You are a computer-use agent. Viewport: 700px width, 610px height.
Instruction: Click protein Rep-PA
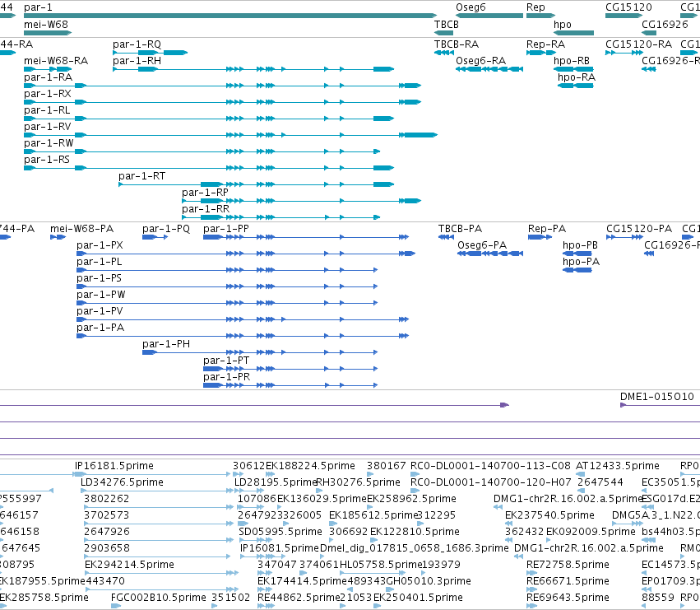540,237
